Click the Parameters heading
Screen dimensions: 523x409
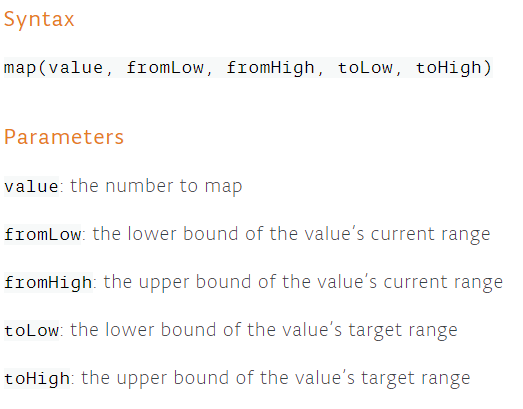[64, 137]
